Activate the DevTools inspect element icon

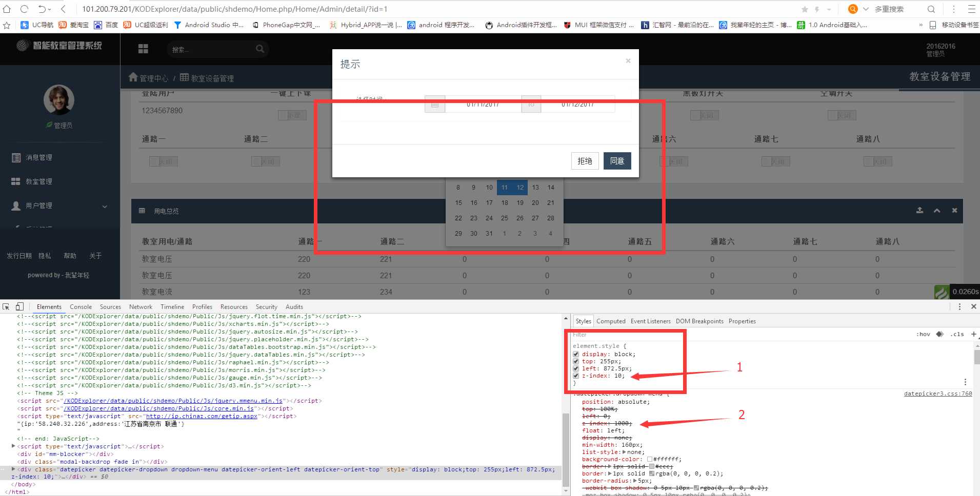6,306
